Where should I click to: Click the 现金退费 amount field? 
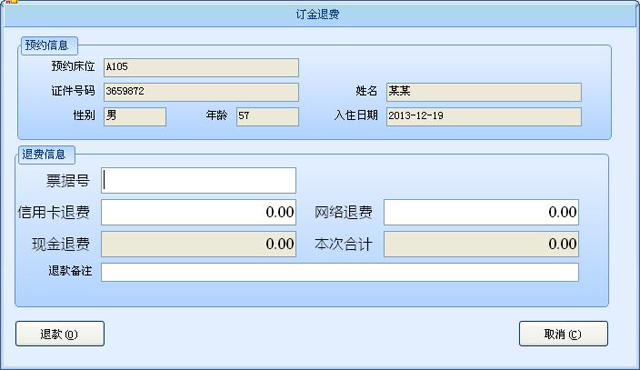click(x=199, y=244)
